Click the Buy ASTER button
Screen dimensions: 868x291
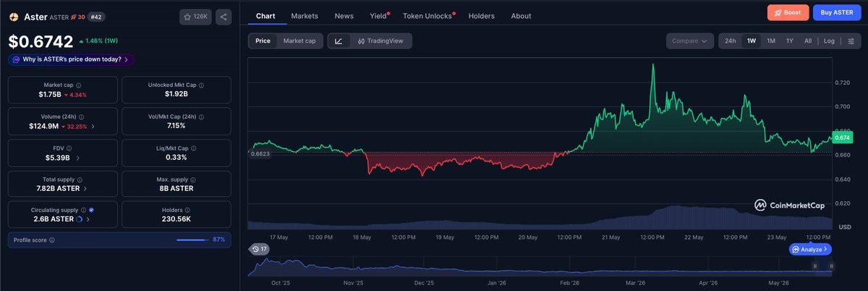click(836, 12)
